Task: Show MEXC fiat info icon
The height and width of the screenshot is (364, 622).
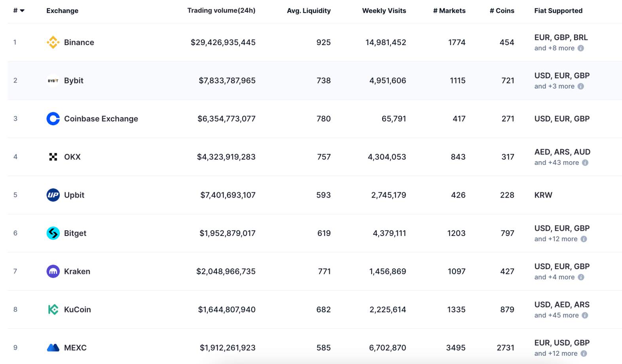Action: [x=584, y=354]
